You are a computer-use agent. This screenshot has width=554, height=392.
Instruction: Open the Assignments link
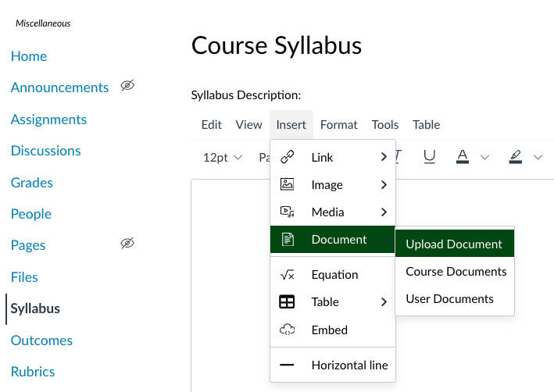(48, 119)
